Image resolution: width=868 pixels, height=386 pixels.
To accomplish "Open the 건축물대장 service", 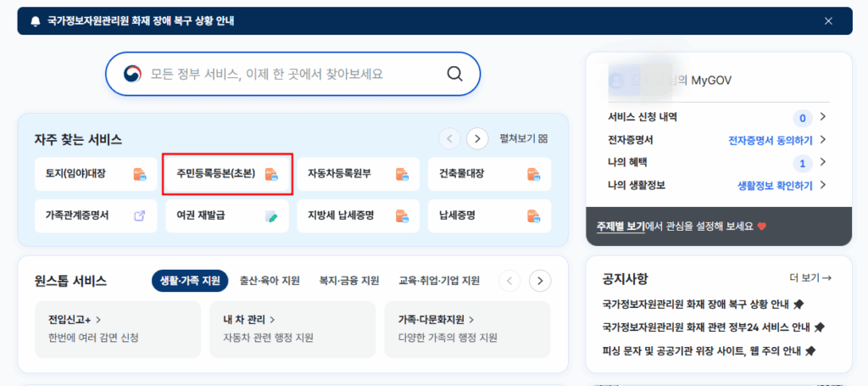I will point(489,175).
